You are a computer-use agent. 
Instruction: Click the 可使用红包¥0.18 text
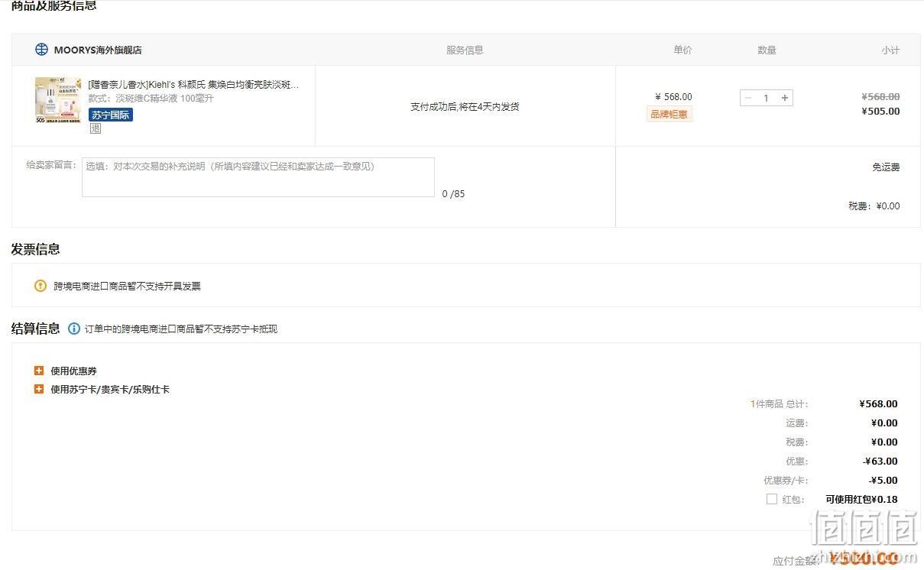(x=861, y=500)
